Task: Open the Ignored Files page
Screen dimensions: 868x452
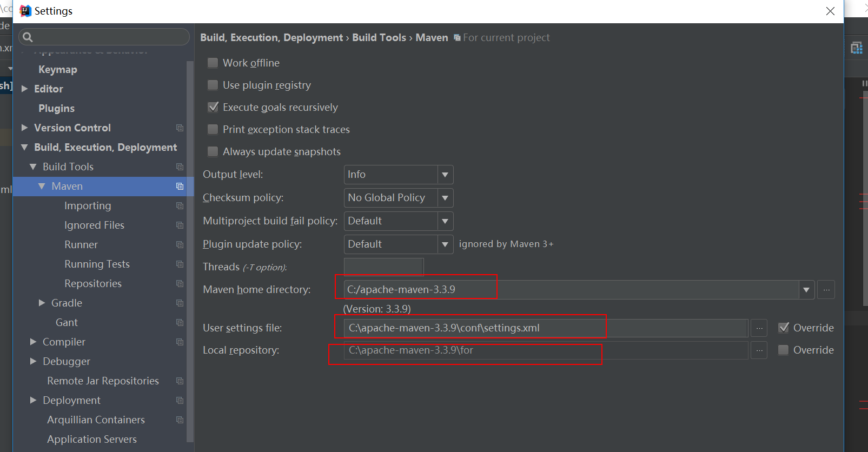Action: pyautogui.click(x=94, y=225)
